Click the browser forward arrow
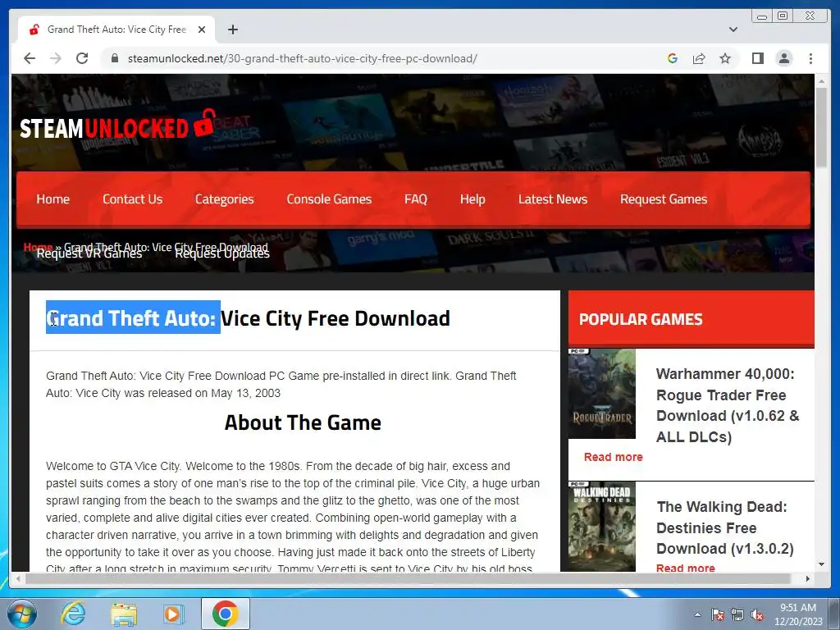This screenshot has height=630, width=840. [56, 58]
